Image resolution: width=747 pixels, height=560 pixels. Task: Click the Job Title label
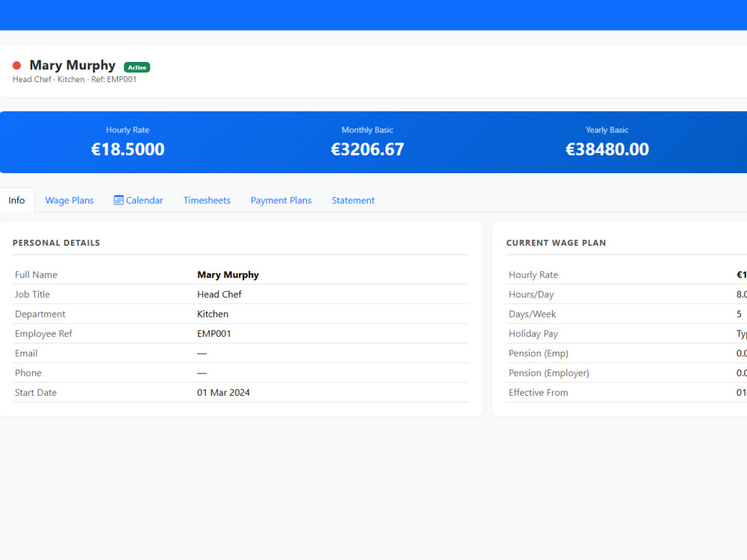coord(32,294)
